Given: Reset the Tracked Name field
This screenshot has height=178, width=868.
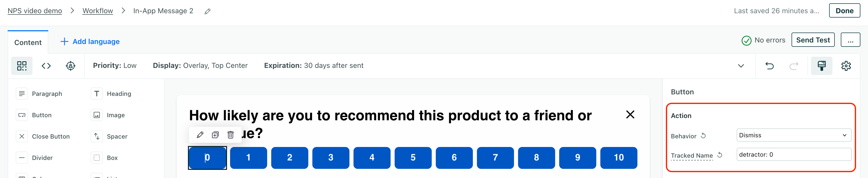Looking at the screenshot, I should (x=720, y=155).
